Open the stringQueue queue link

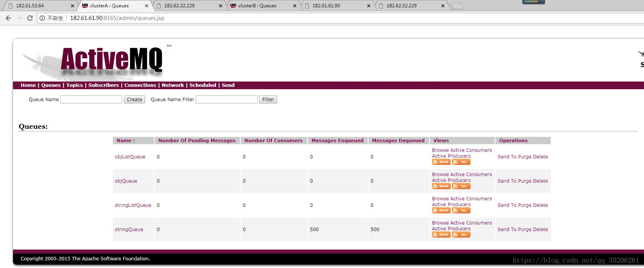[x=129, y=230]
